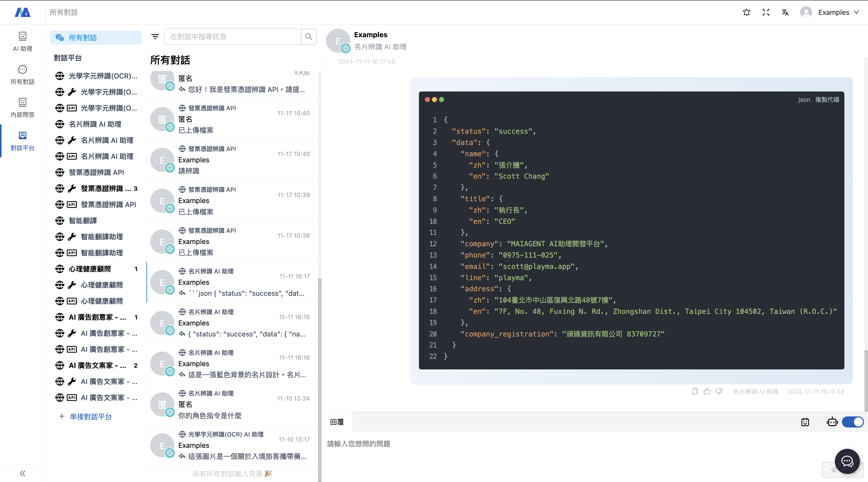Viewport: 868px width, 482px height.
Task: Toggle the AI auto-reply switch
Action: click(x=852, y=422)
